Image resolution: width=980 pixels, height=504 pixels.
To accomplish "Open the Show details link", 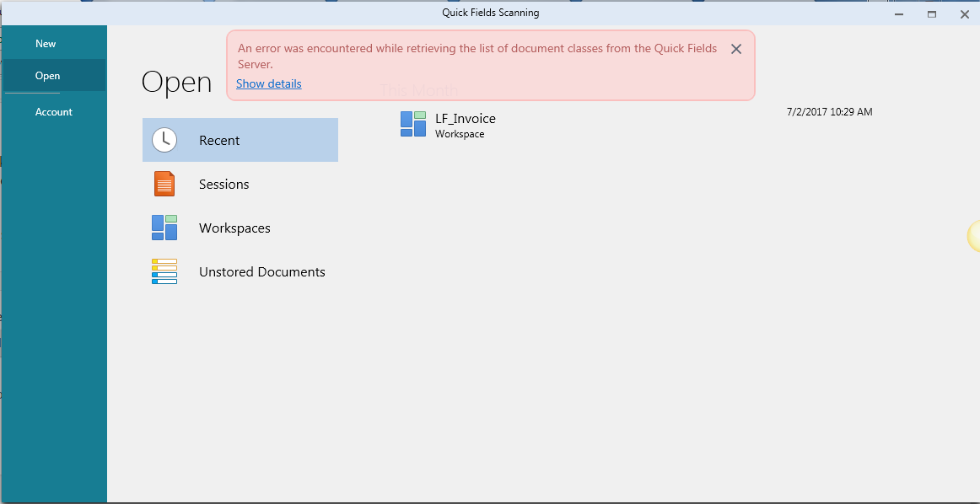I will pyautogui.click(x=269, y=83).
